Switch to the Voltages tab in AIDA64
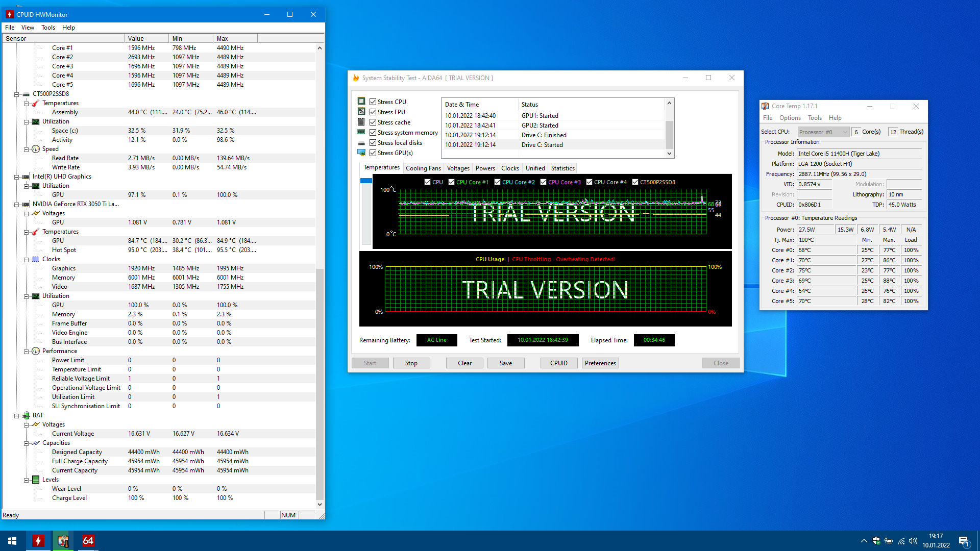 458,168
